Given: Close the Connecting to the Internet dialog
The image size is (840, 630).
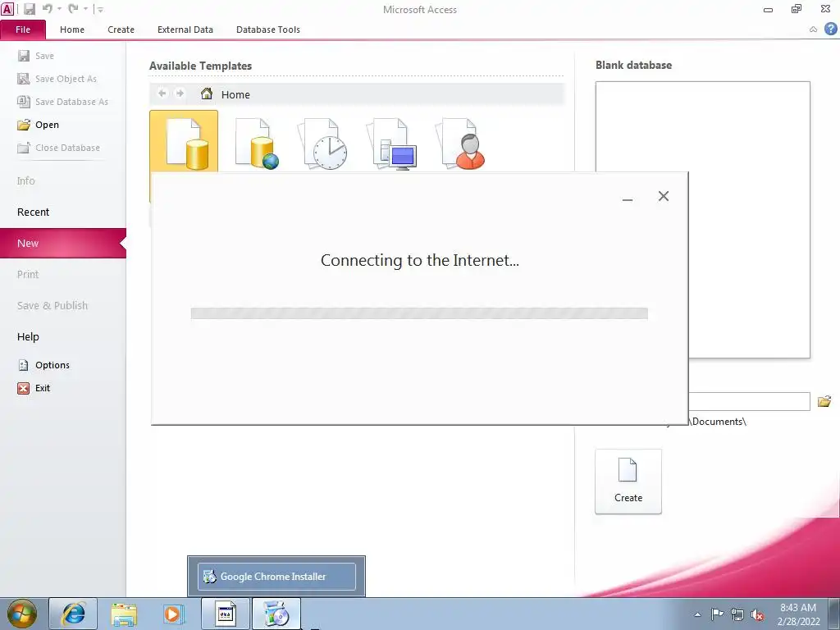Looking at the screenshot, I should point(663,196).
